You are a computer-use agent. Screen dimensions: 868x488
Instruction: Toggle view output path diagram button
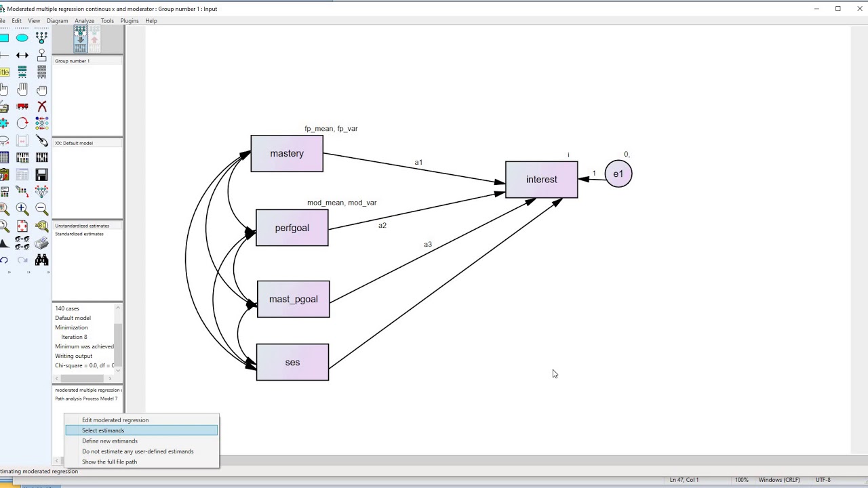point(94,39)
